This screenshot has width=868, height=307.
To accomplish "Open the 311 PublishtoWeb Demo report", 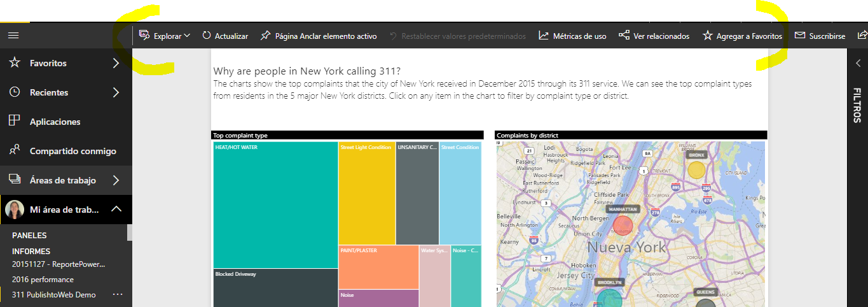I will 54,295.
